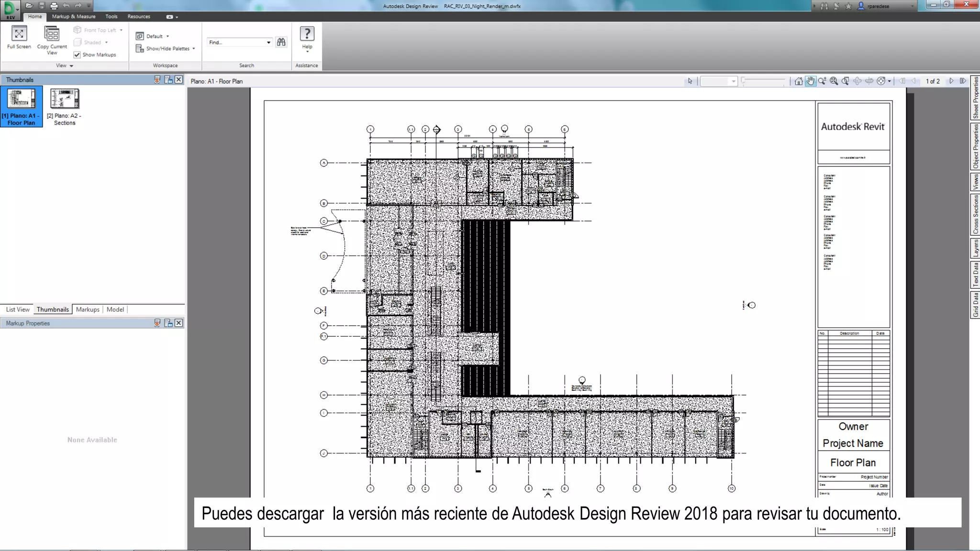Open the Grid Data side tab
The width and height of the screenshot is (980, 551).
click(975, 305)
